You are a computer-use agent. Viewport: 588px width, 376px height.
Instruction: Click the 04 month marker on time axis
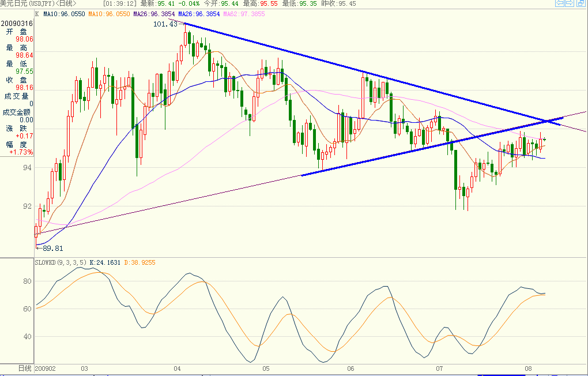[x=178, y=369]
